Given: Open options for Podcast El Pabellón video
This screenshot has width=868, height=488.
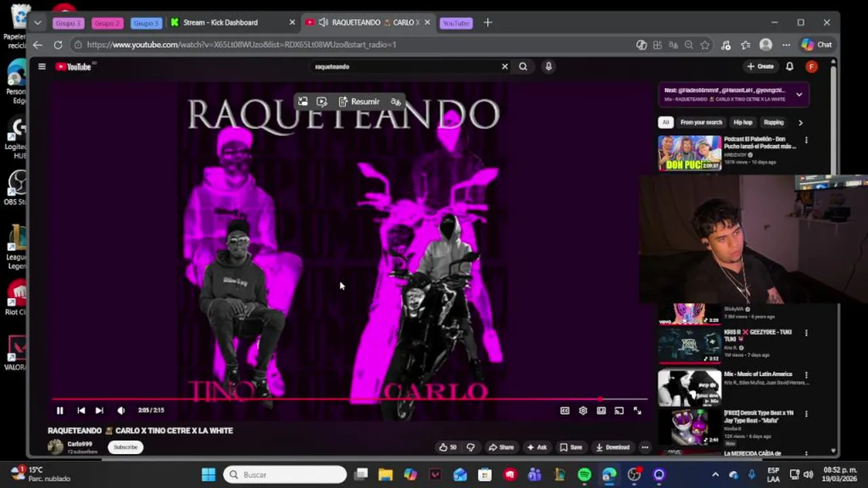Looking at the screenshot, I should 806,140.
